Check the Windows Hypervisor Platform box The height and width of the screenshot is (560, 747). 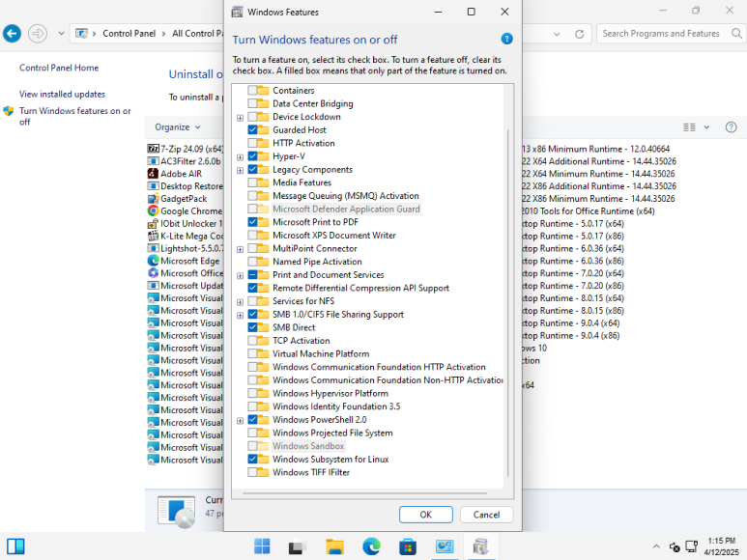(x=252, y=394)
